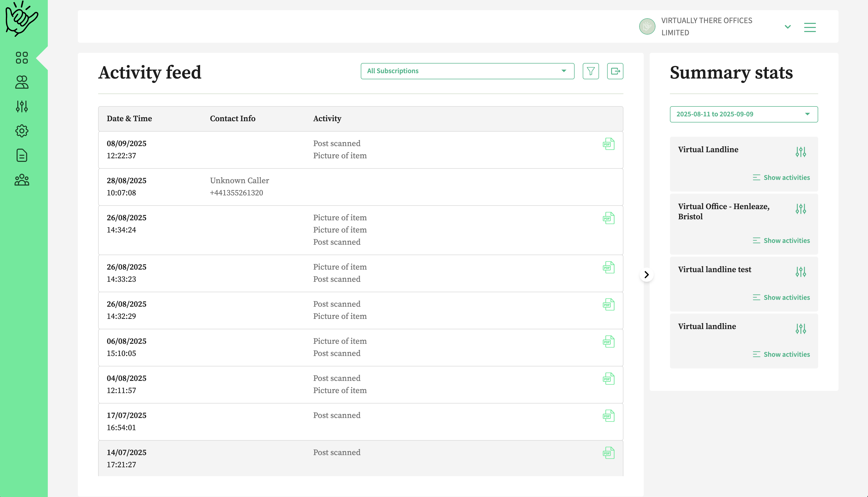The width and height of the screenshot is (868, 497).
Task: Open settings sliders for Virtual Office Henleaze
Action: [800, 209]
